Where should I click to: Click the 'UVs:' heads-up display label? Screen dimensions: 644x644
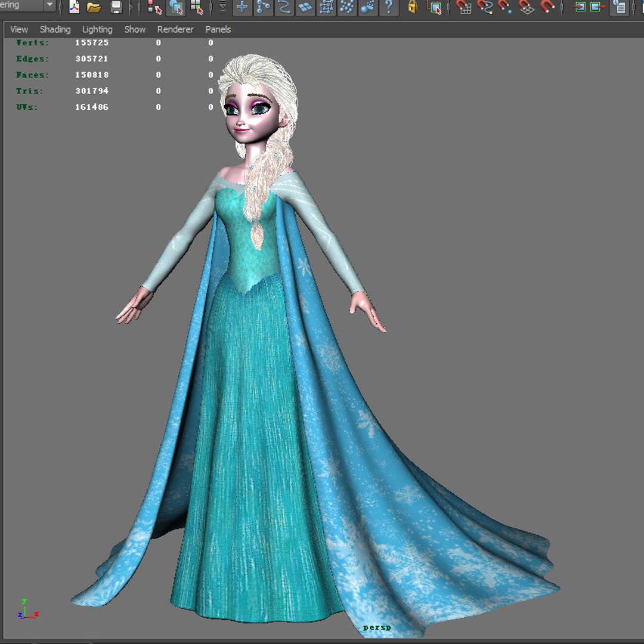coord(27,107)
